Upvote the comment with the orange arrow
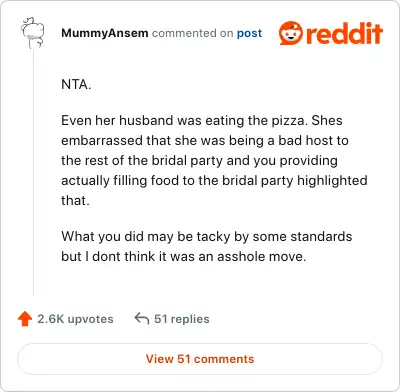The width and height of the screenshot is (400, 392). (x=25, y=319)
